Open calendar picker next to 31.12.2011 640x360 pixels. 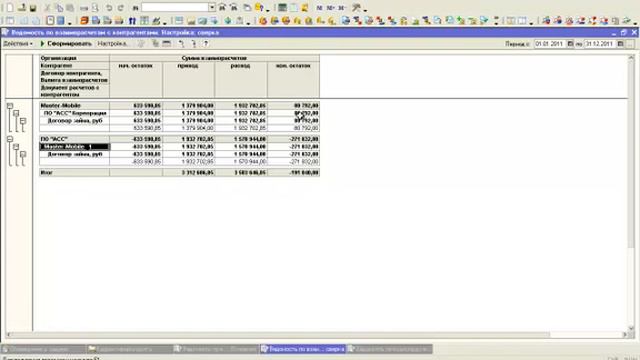pos(620,44)
